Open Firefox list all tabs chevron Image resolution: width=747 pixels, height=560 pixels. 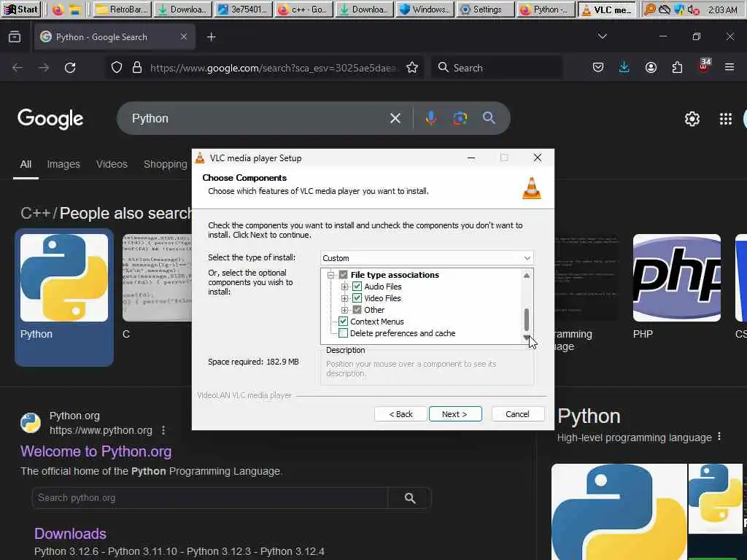[x=602, y=36]
